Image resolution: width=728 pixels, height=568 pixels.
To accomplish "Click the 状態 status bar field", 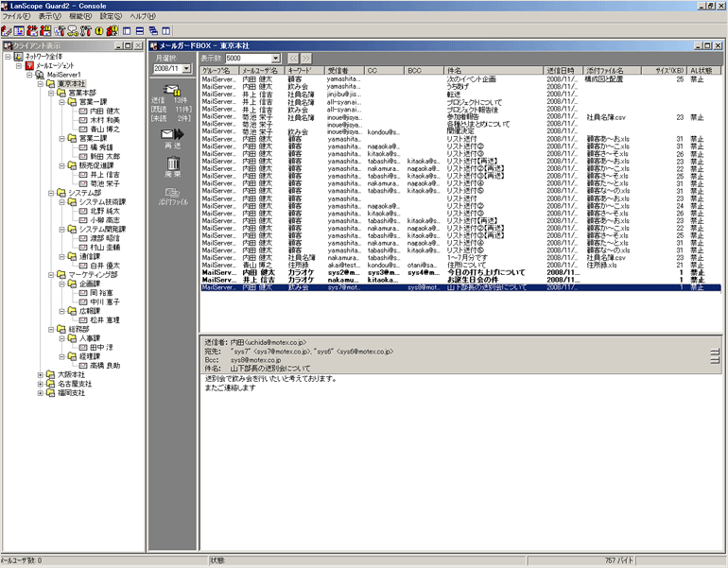I will (368, 560).
